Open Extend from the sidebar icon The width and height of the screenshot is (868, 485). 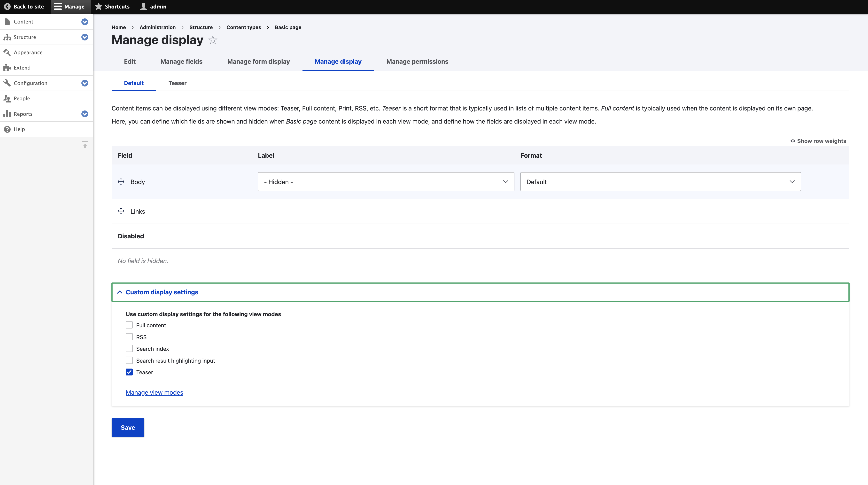click(x=7, y=67)
